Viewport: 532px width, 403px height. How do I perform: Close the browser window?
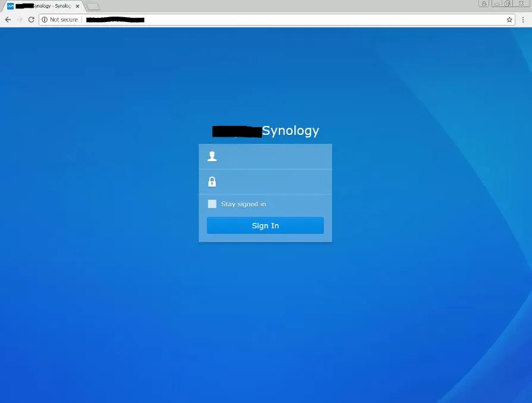pos(521,4)
